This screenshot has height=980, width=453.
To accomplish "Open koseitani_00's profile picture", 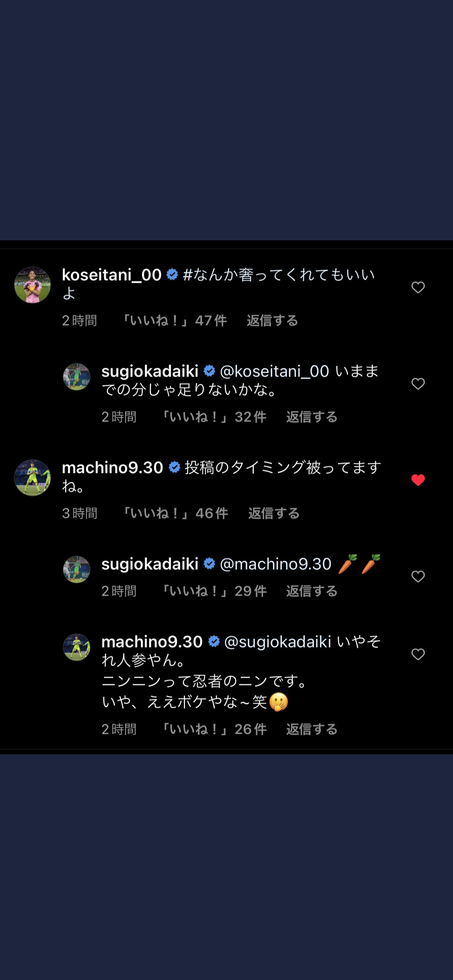I will pos(33,285).
